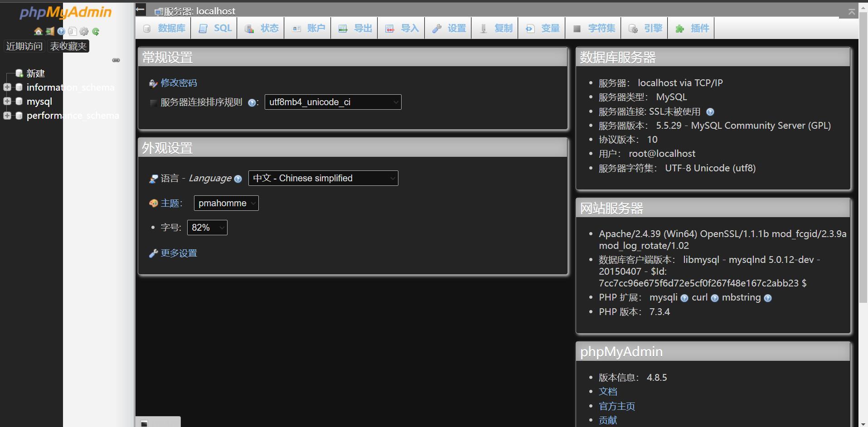This screenshot has width=868, height=427.
Task: Click the help icon next to mysqli
Action: tap(684, 298)
